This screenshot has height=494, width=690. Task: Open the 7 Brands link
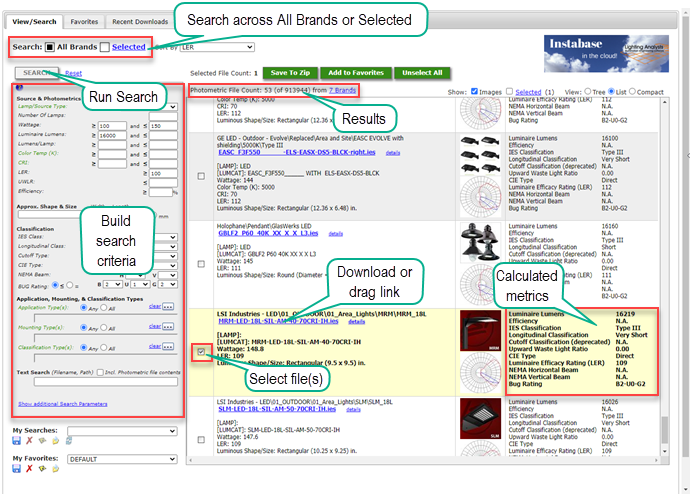coord(342,90)
